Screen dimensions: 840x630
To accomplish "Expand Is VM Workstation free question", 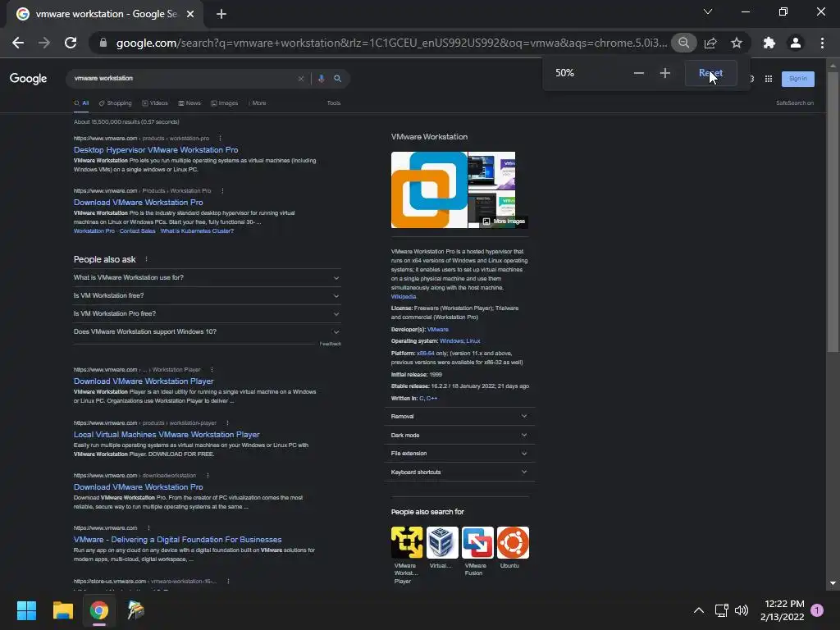I will 207,295.
